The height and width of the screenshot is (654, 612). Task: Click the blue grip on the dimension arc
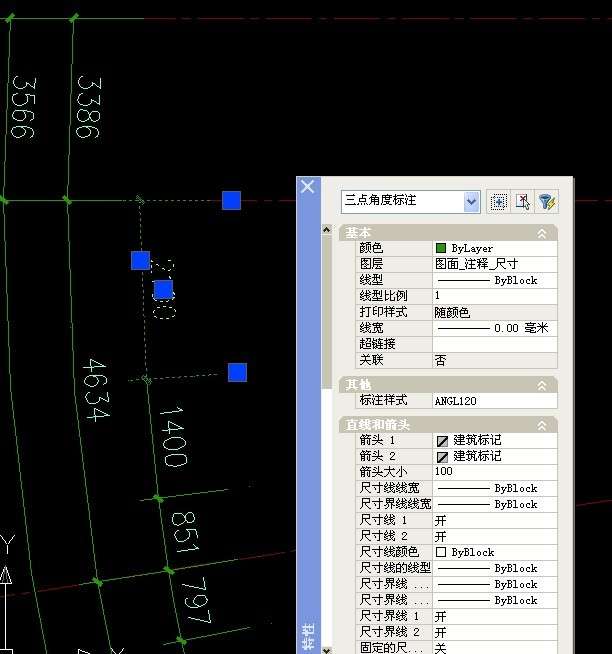(x=141, y=260)
